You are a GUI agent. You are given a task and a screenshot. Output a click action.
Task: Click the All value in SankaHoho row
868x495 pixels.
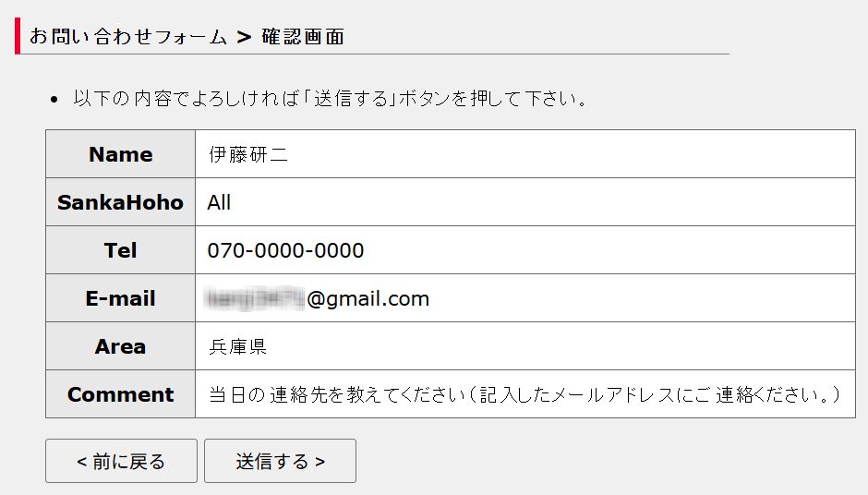point(219,202)
